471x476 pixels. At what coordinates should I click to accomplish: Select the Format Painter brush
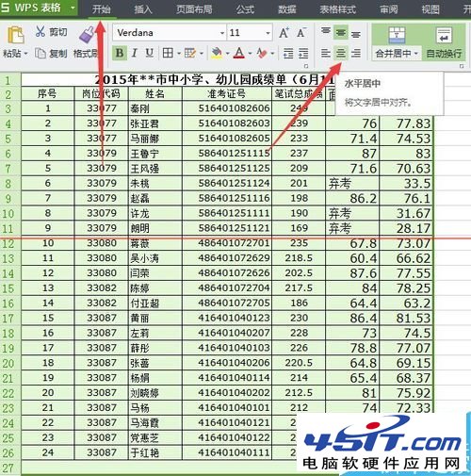pos(87,34)
